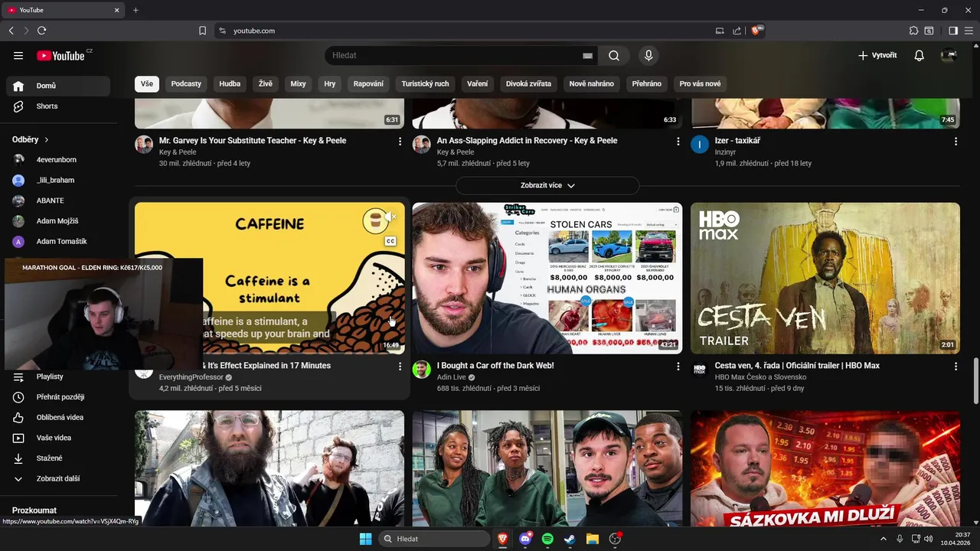Expand shelf with Zobrazit více
This screenshot has width=980, height=551.
coord(547,185)
